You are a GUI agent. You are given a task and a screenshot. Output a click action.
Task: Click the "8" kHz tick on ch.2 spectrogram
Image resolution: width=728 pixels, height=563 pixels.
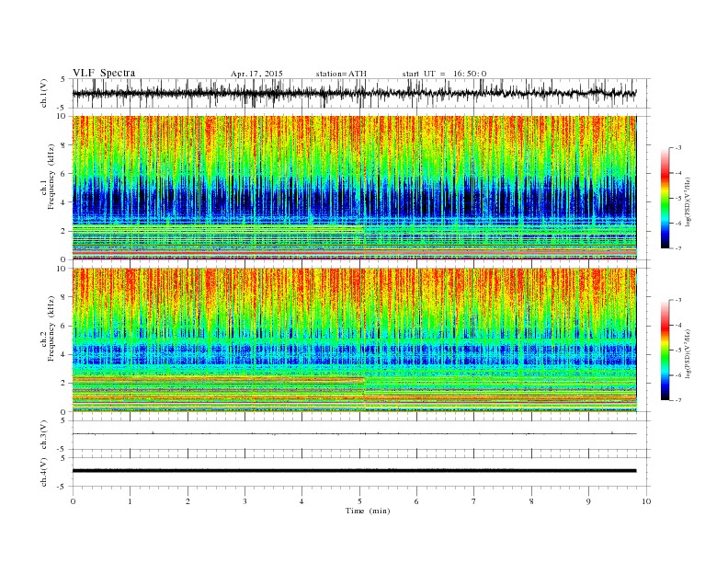click(x=63, y=297)
